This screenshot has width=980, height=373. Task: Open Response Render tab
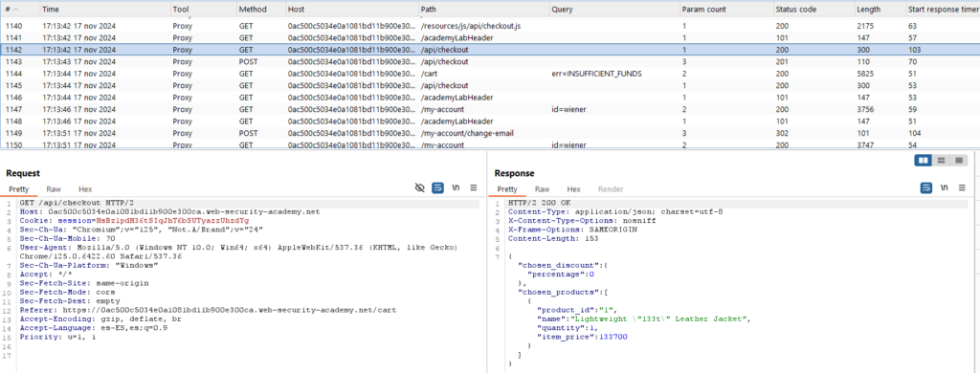click(x=611, y=189)
